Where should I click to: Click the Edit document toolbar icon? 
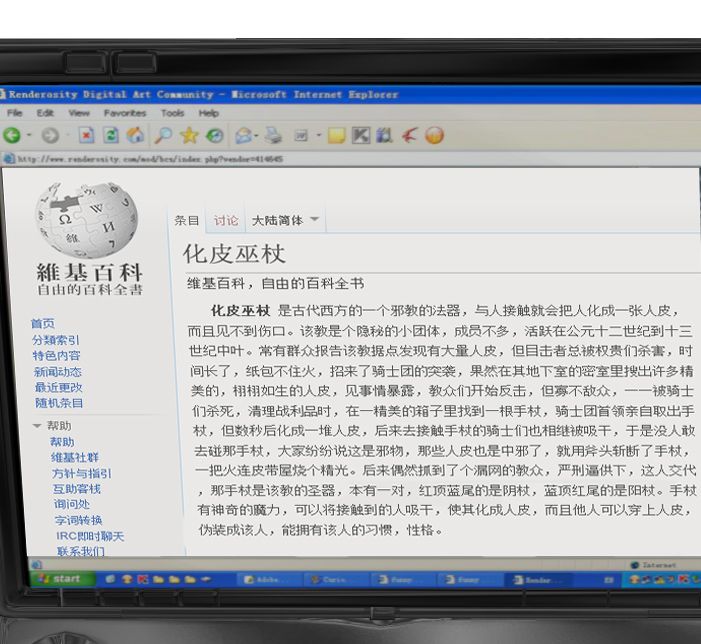click(x=301, y=135)
